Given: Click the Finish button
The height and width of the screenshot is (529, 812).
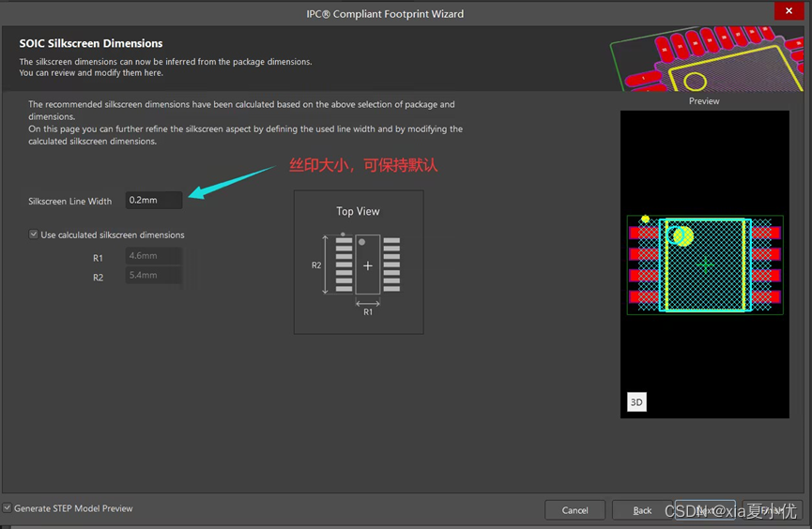Looking at the screenshot, I should point(773,510).
